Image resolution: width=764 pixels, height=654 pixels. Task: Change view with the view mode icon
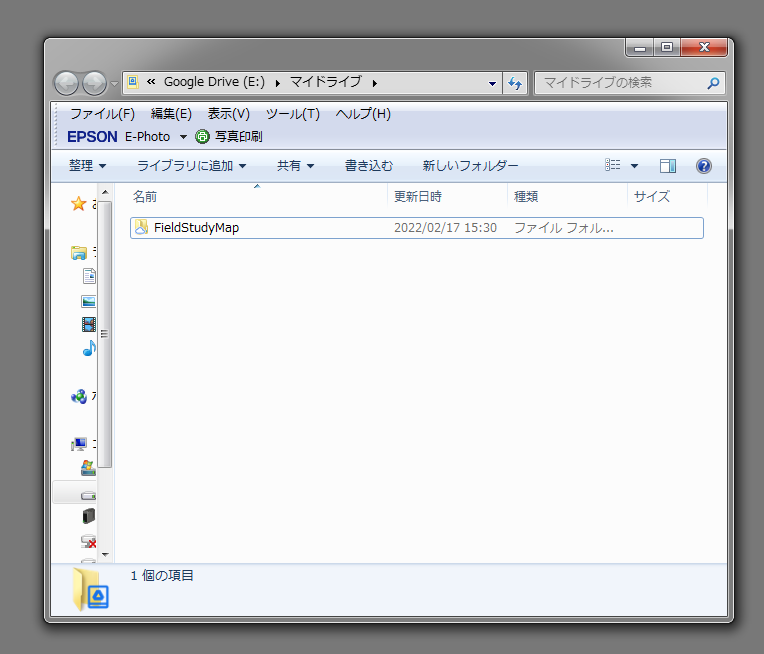(x=612, y=166)
